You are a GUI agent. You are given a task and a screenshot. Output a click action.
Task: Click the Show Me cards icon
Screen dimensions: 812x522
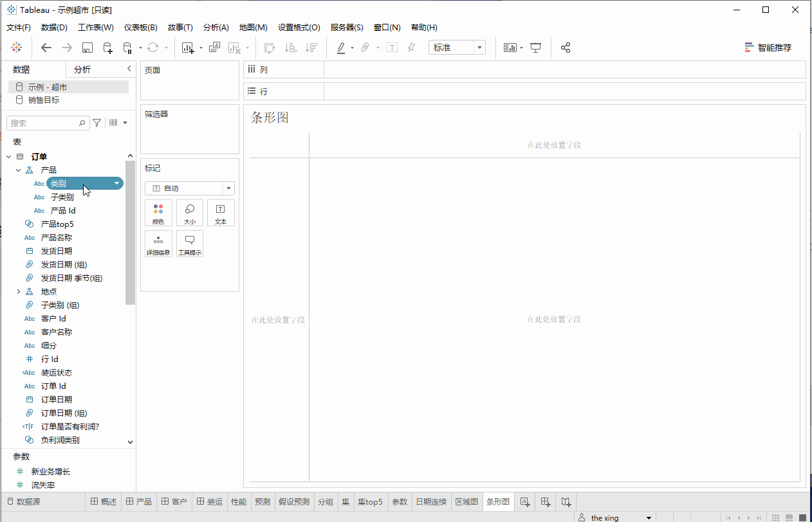tap(510, 48)
